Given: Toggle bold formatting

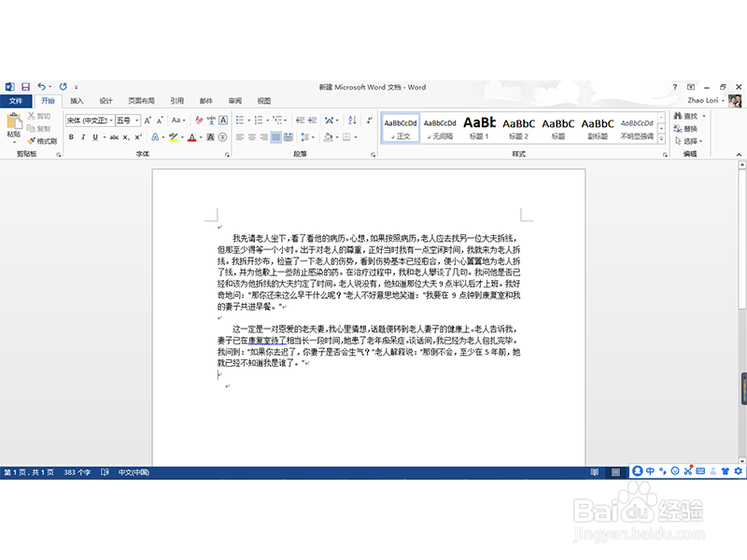Looking at the screenshot, I should (71, 135).
